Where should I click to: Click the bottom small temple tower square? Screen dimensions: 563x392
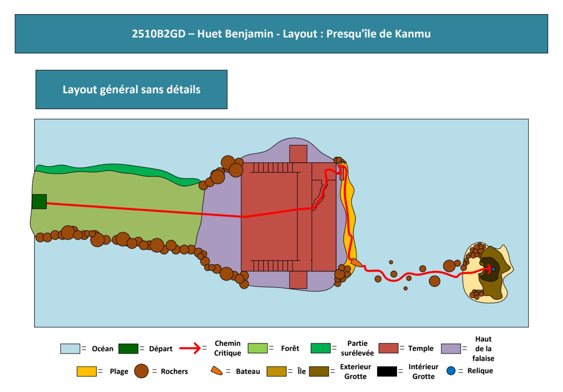click(298, 280)
